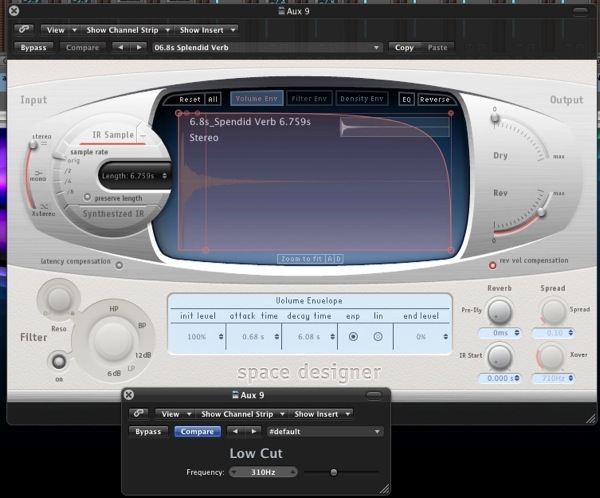This screenshot has height=498, width=600.
Task: Select the lin decay mode
Action: [378, 337]
